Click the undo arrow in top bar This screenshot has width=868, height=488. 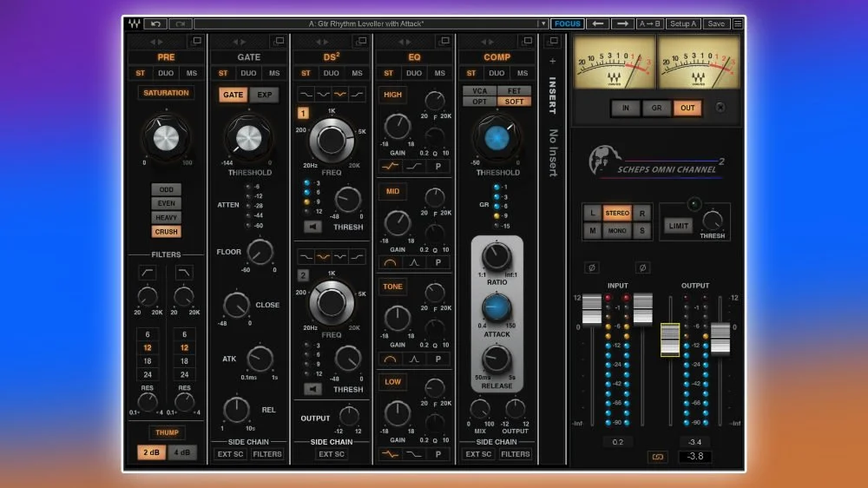(155, 23)
